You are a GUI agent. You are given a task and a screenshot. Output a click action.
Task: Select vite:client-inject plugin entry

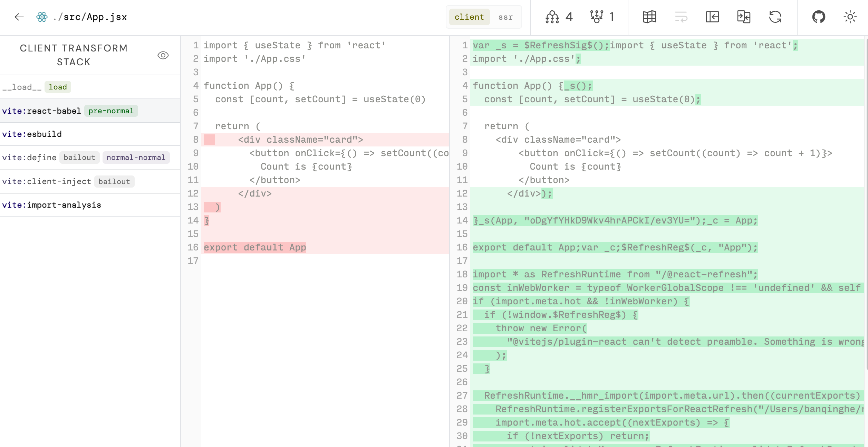[x=47, y=181]
